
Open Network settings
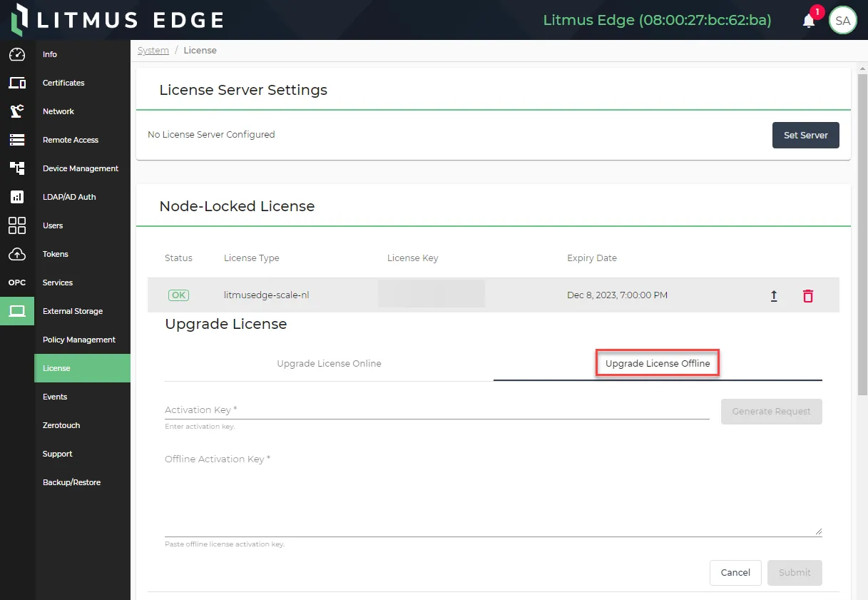(x=83, y=111)
